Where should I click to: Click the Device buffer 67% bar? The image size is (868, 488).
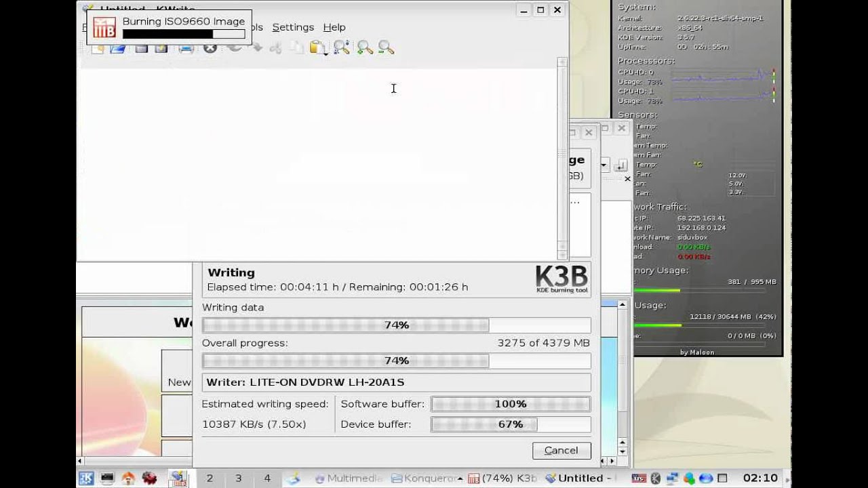[511, 424]
